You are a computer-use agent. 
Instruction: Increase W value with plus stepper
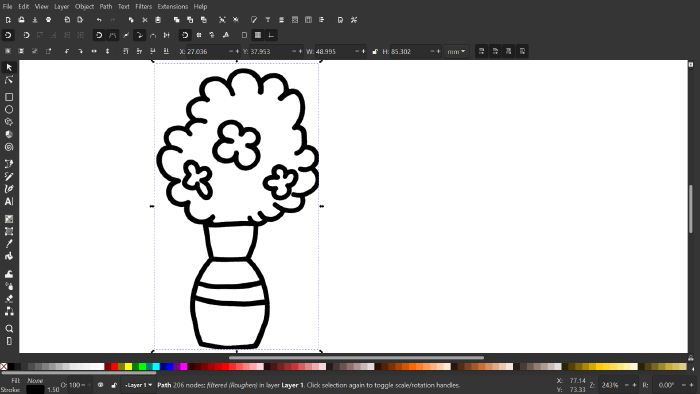(x=363, y=52)
